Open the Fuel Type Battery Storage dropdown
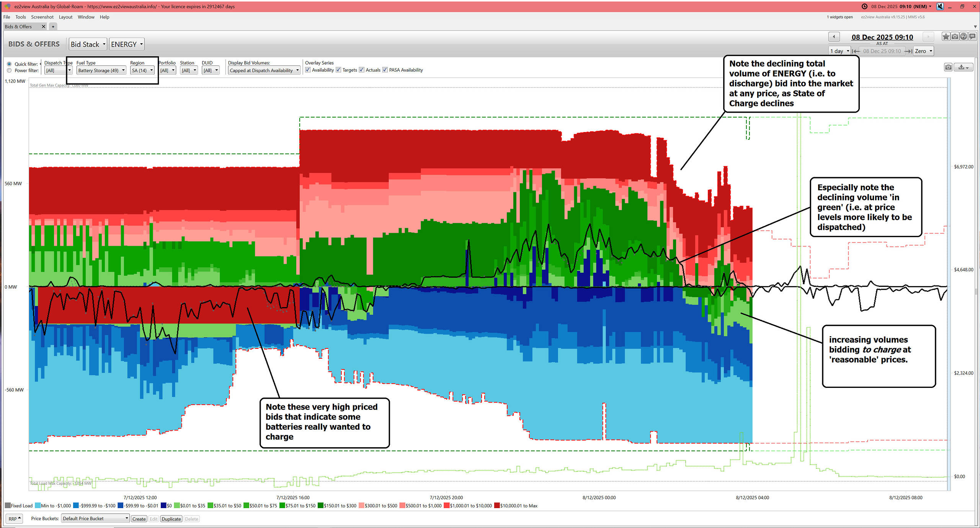 pos(101,70)
